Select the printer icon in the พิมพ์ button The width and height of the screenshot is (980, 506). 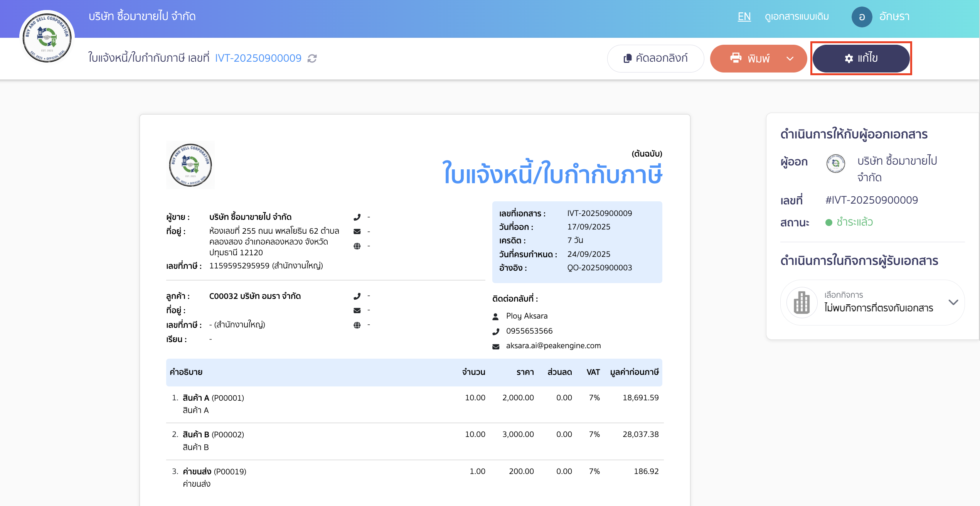coord(737,58)
